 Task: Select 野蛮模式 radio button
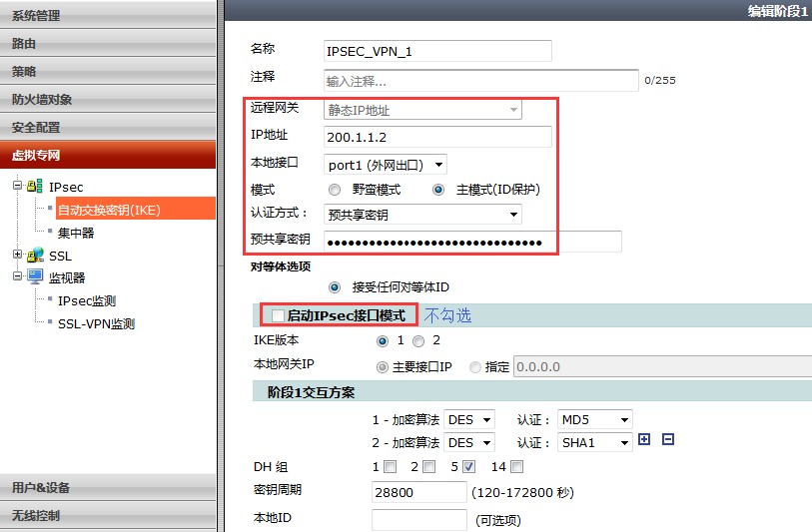335,190
